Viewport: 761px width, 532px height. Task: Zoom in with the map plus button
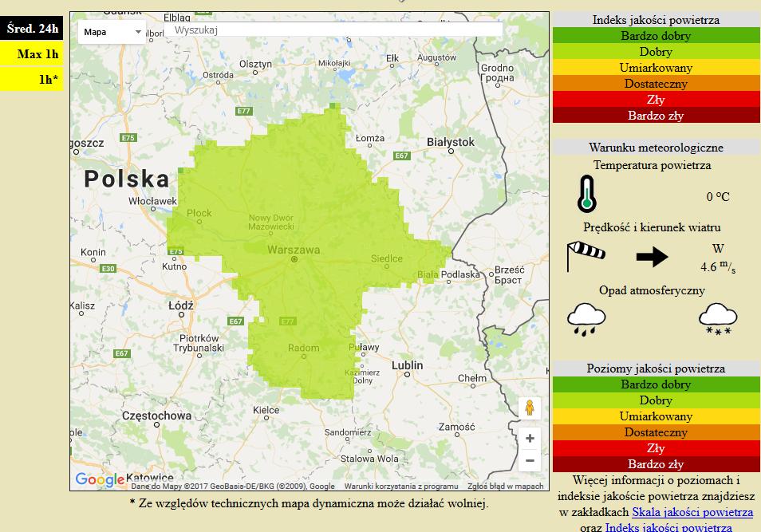pos(530,439)
